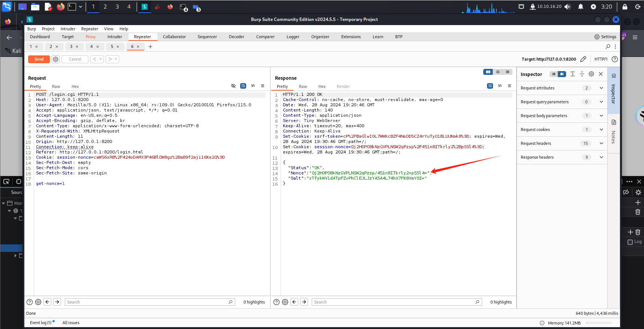The height and width of the screenshot is (329, 644).
Task: Switch to the Intruder tab
Action: click(x=115, y=37)
